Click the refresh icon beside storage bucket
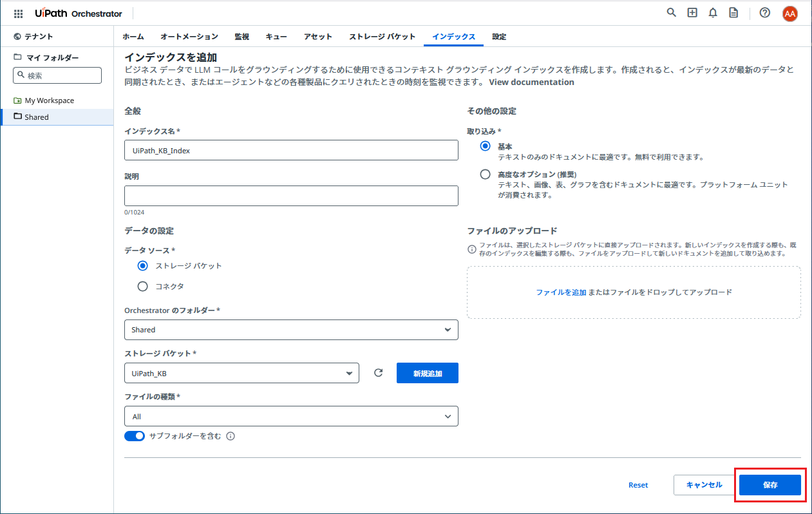 pos(378,373)
